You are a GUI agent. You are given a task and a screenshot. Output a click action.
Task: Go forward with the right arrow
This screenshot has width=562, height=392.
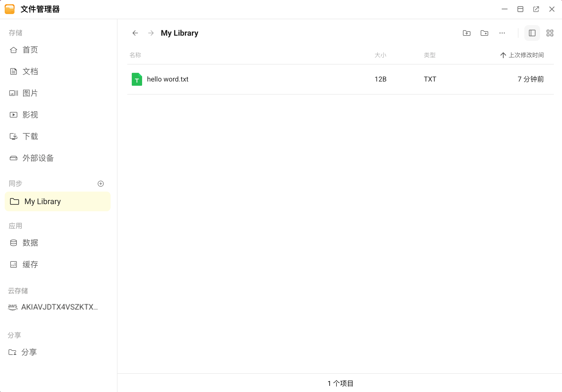click(151, 33)
